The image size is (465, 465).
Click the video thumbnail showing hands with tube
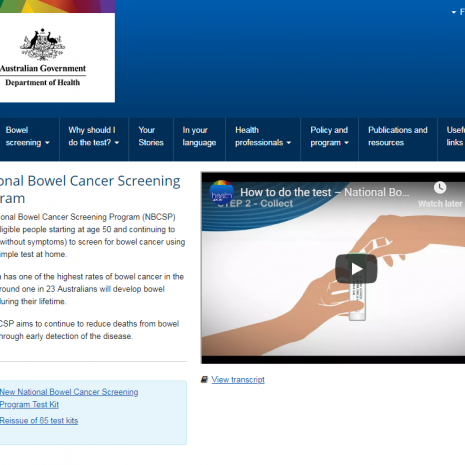coord(333,269)
